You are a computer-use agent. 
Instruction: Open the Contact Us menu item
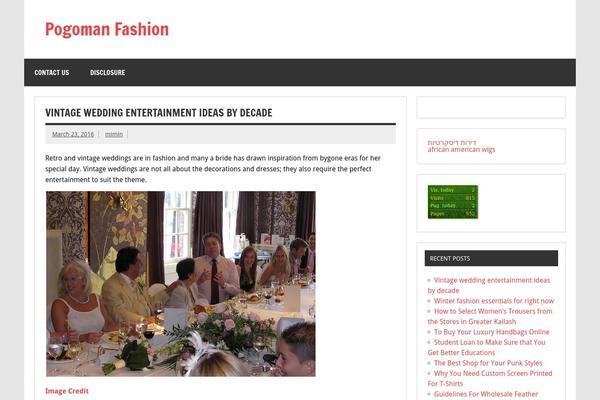pyautogui.click(x=52, y=72)
